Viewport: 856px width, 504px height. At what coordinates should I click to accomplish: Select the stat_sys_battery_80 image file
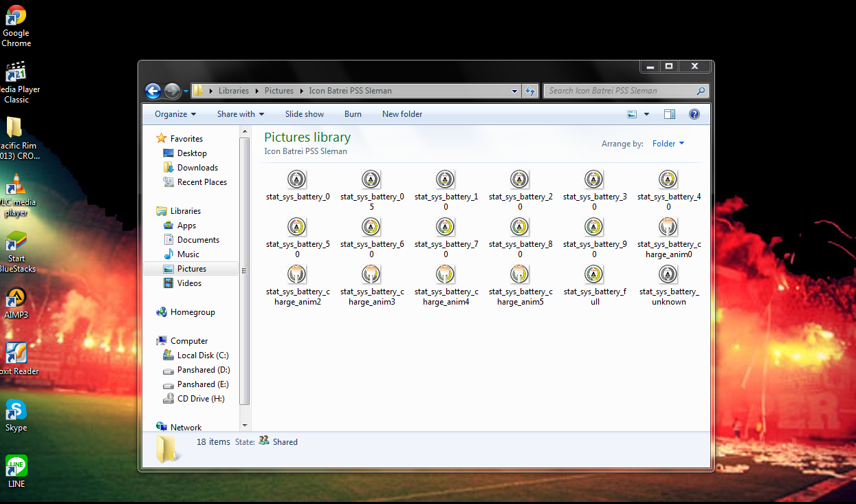coord(520,238)
